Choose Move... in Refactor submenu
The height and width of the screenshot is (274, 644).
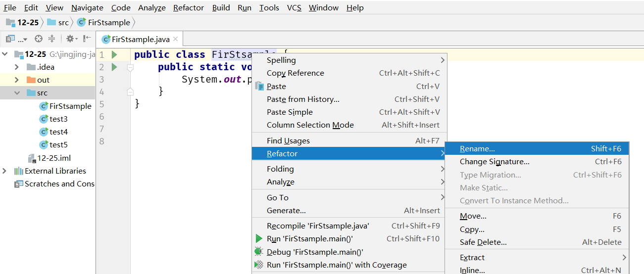click(537, 216)
